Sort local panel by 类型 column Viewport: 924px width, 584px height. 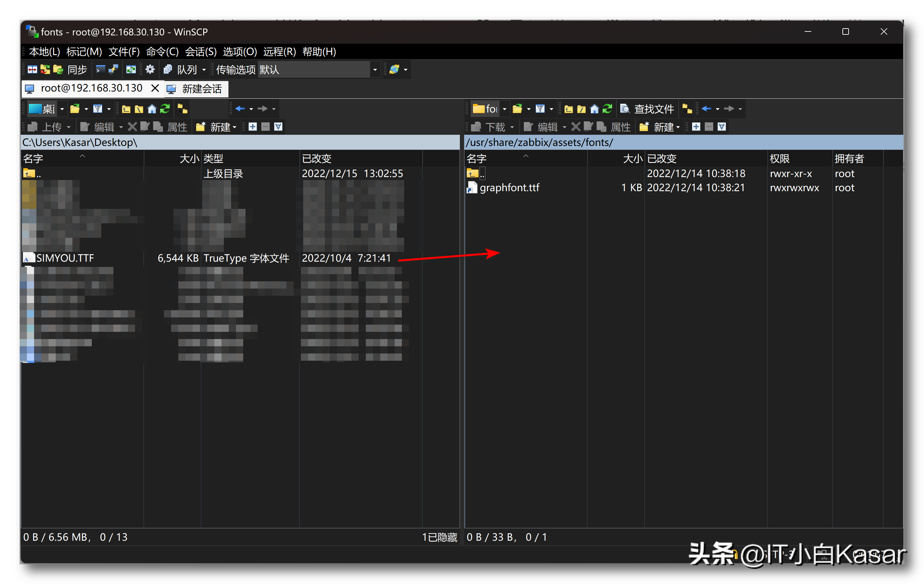(x=250, y=158)
